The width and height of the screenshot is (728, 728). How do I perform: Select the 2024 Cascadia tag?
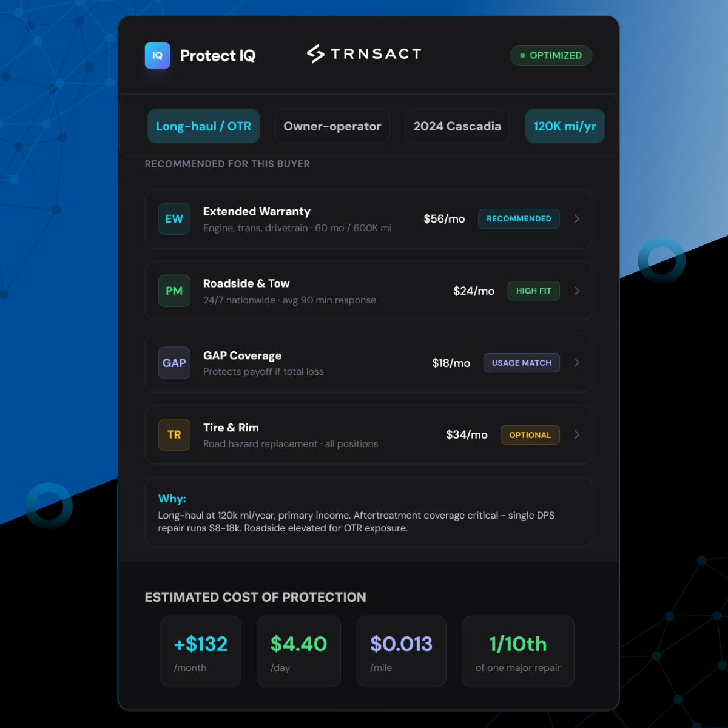click(x=457, y=126)
